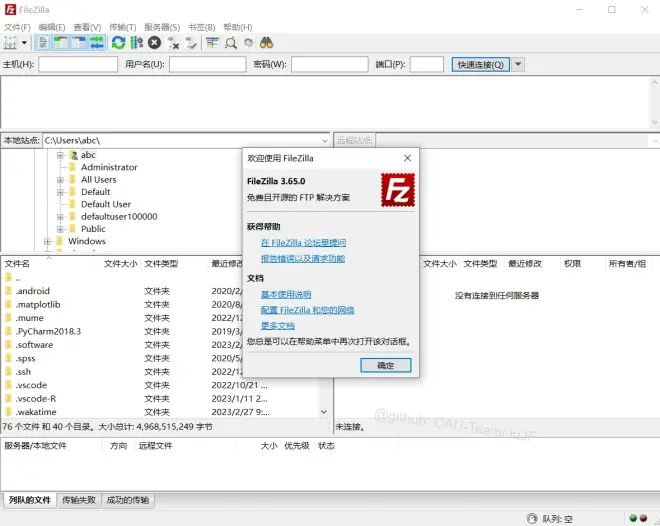Open the Site Manager dropdown arrow
The width and height of the screenshot is (660, 526).
pyautogui.click(x=24, y=43)
